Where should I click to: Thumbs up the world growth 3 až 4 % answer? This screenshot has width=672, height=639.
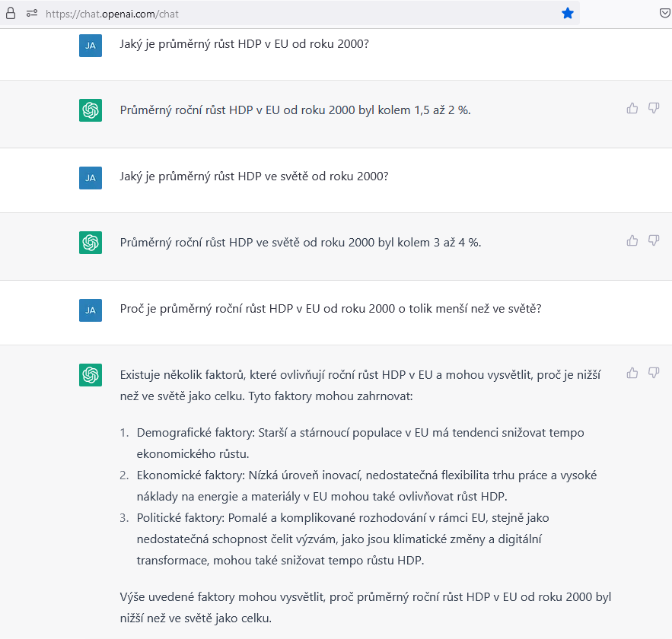click(x=632, y=240)
